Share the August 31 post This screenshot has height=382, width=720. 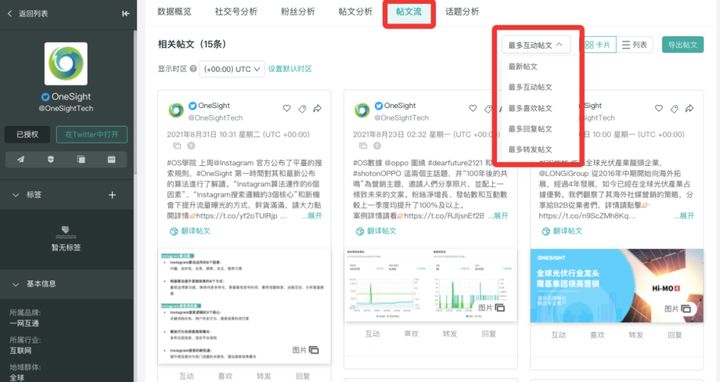click(x=317, y=108)
